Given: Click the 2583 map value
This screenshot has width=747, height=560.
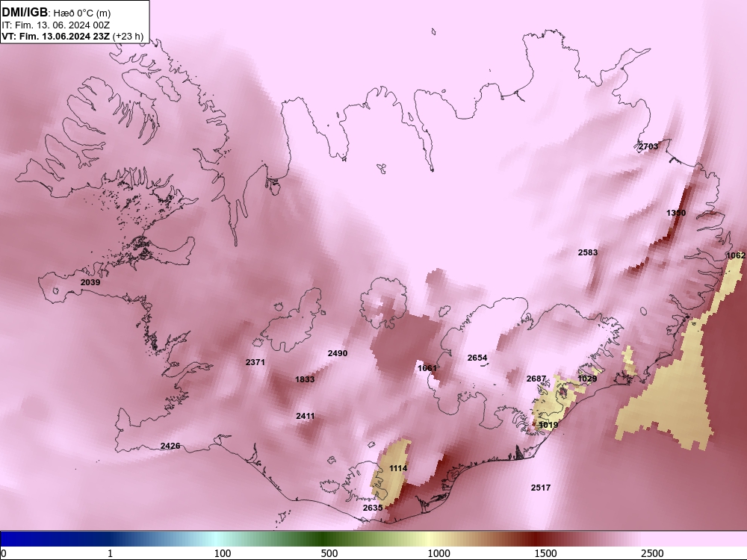Looking at the screenshot, I should coord(588,252).
